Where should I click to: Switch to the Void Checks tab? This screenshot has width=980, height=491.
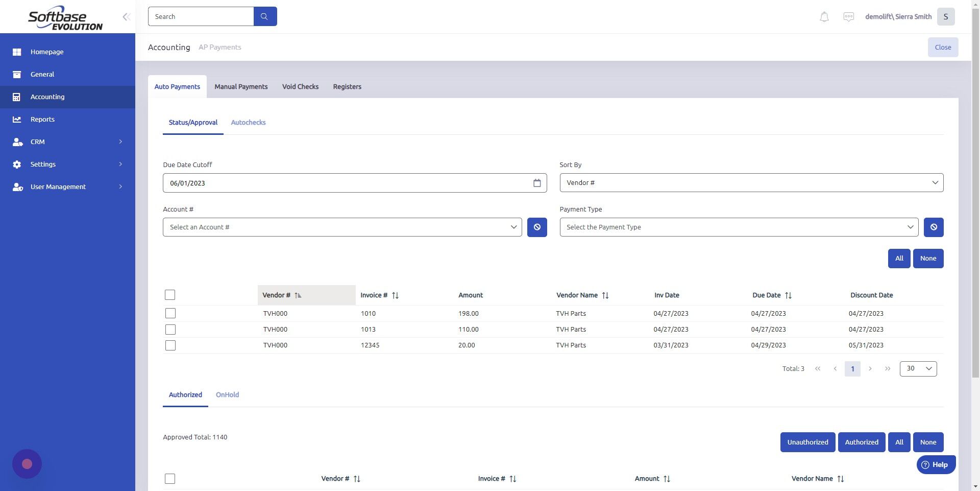click(x=300, y=86)
